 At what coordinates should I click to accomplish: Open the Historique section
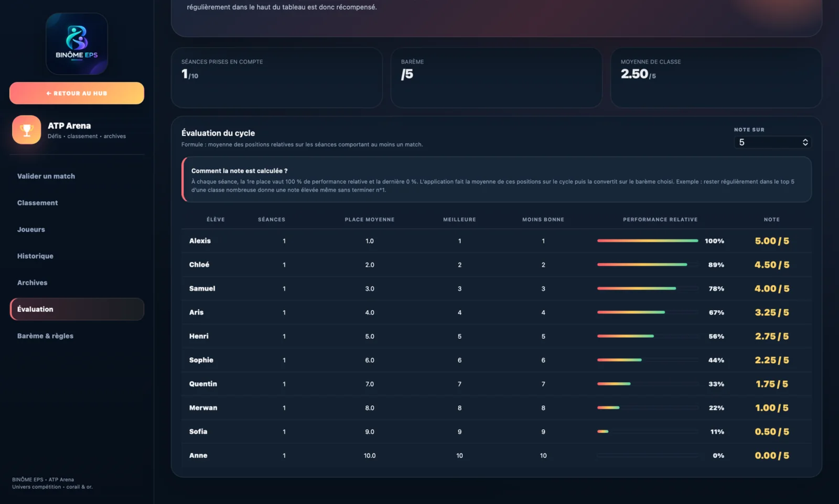click(x=35, y=256)
